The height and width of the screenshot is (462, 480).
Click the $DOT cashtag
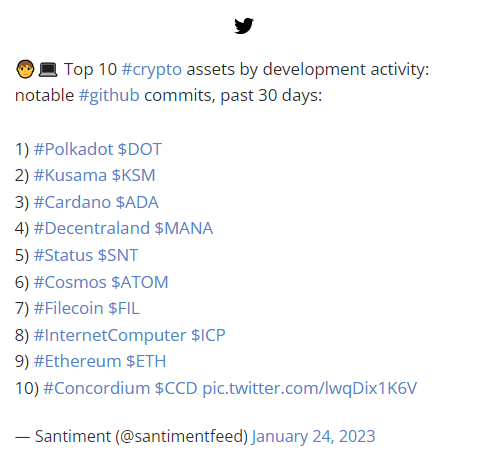(140, 149)
